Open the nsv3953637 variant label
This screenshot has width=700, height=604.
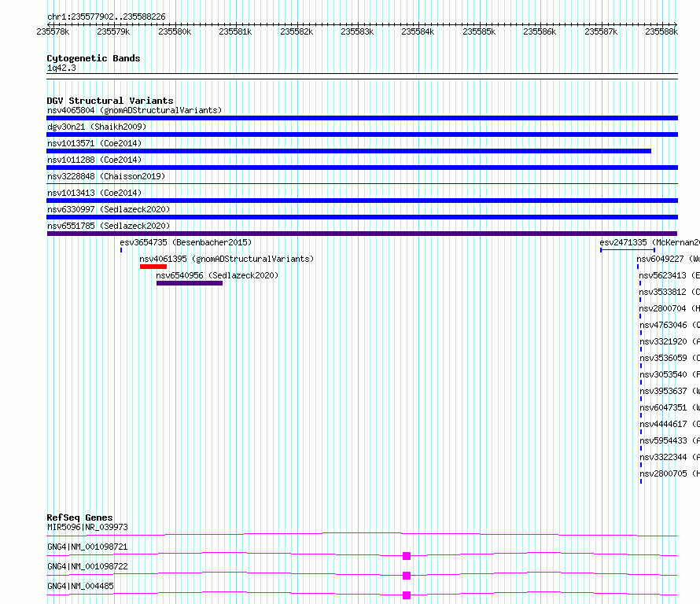(x=669, y=391)
